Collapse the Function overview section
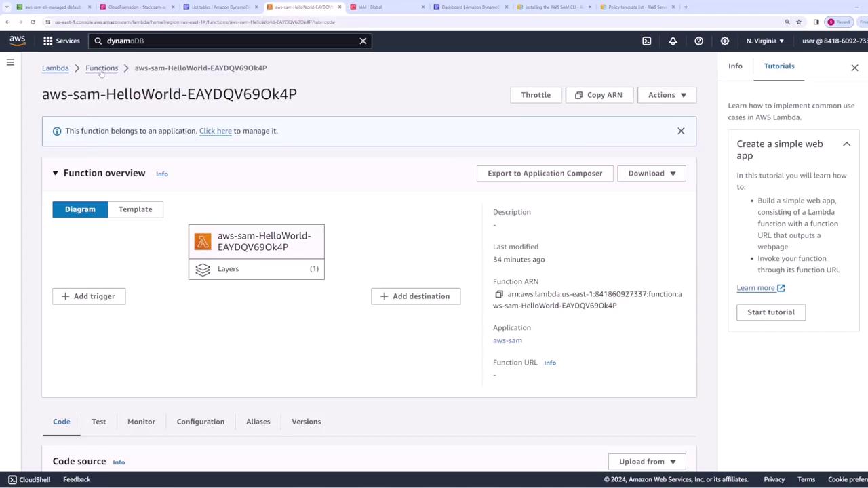 tap(56, 173)
